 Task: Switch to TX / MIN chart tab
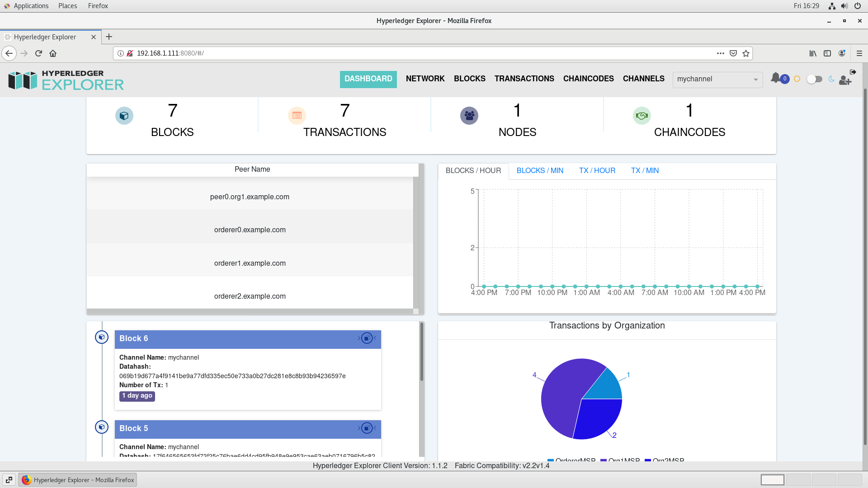tap(645, 171)
